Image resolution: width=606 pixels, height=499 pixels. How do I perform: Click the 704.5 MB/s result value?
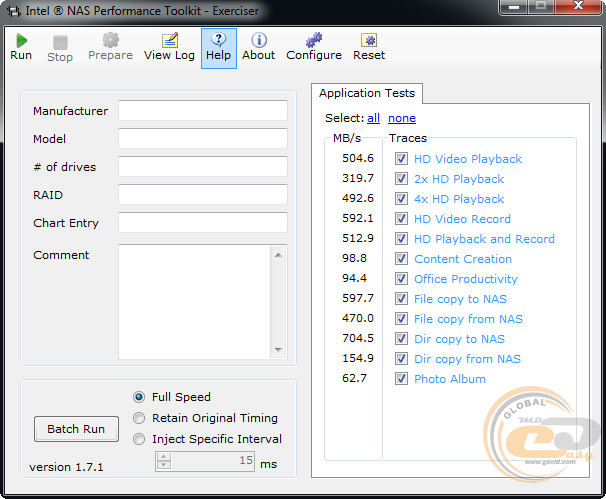[x=358, y=338]
